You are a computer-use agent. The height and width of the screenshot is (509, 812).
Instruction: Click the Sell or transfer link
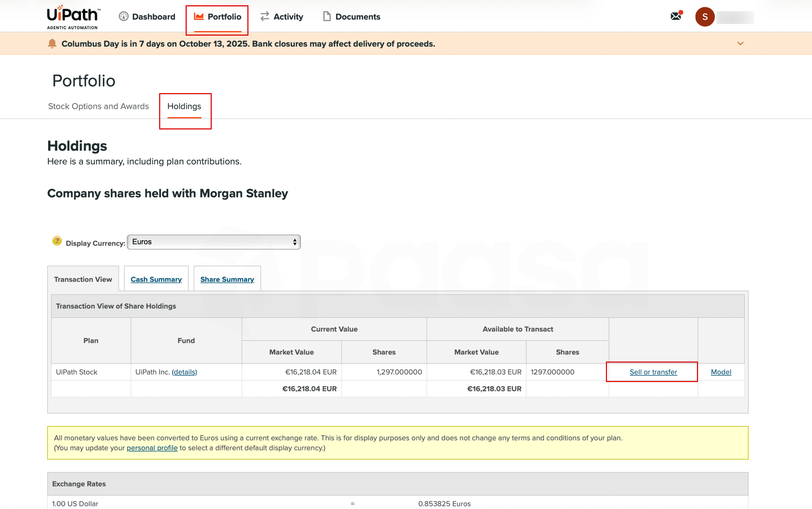653,372
